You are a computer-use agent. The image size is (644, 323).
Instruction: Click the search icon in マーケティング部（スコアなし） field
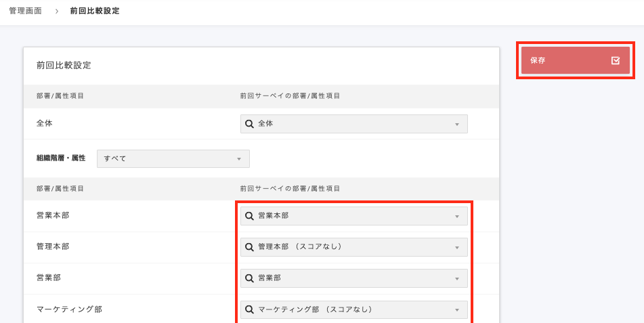click(249, 309)
